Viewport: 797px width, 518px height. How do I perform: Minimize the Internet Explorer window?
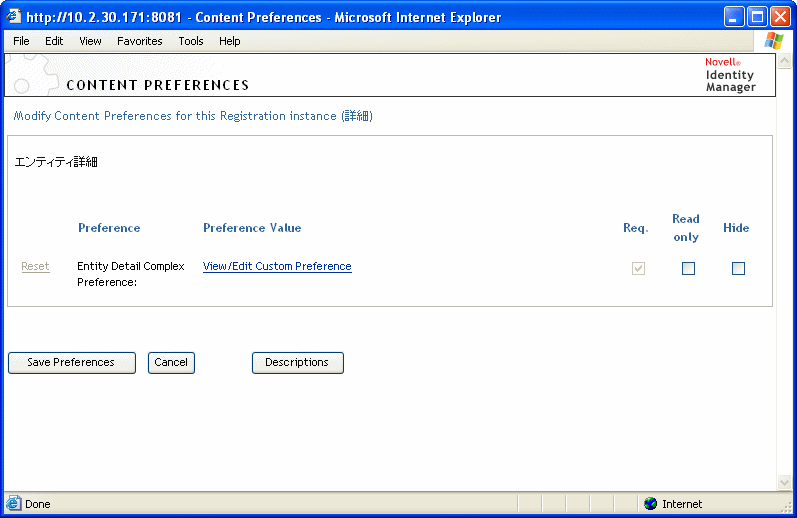[x=733, y=17]
